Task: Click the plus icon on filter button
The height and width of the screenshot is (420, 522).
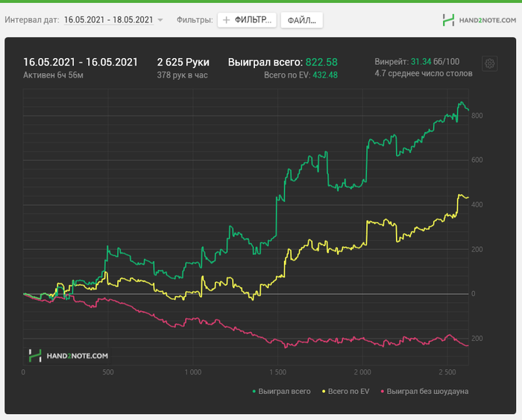Action: (226, 20)
